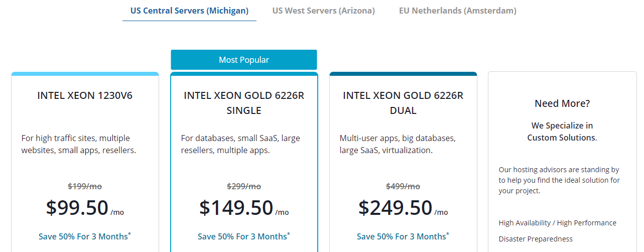Click the crossed-out $199/mo original price
This screenshot has height=252, width=644.
coord(85,186)
